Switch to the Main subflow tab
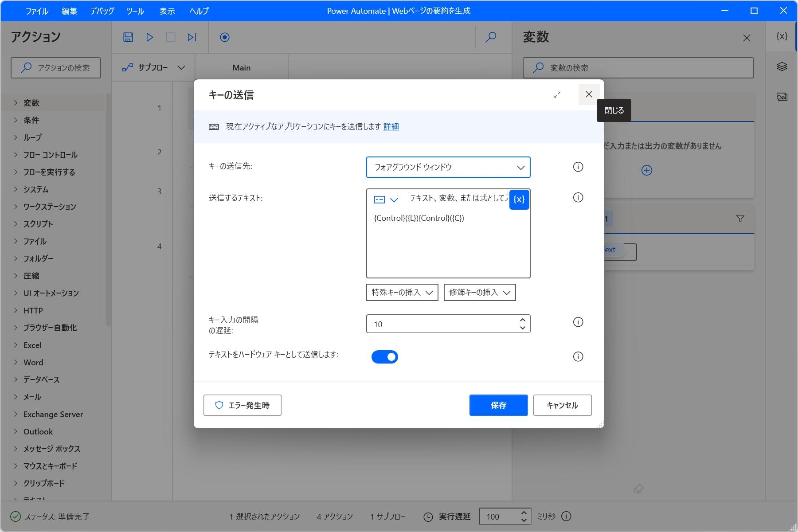 (x=242, y=67)
